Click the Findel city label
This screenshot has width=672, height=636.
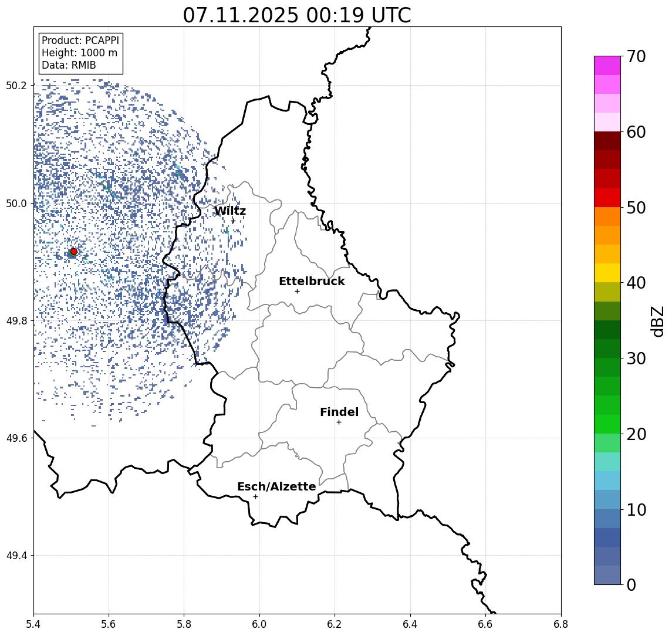pyautogui.click(x=339, y=412)
